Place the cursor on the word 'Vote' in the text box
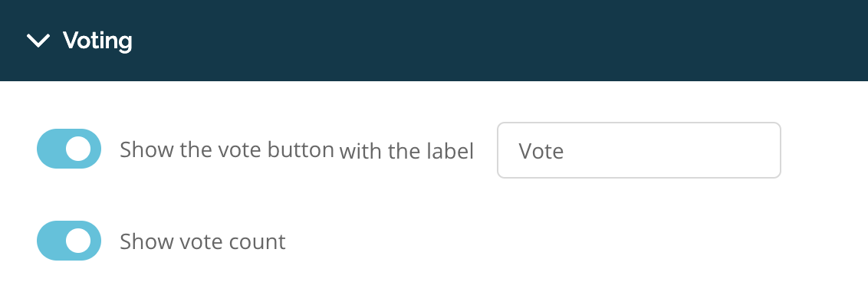 (x=541, y=150)
